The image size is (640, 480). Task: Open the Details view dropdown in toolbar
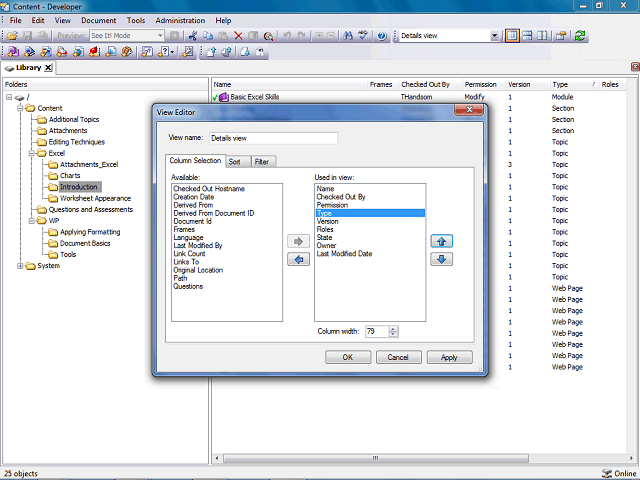[x=494, y=36]
